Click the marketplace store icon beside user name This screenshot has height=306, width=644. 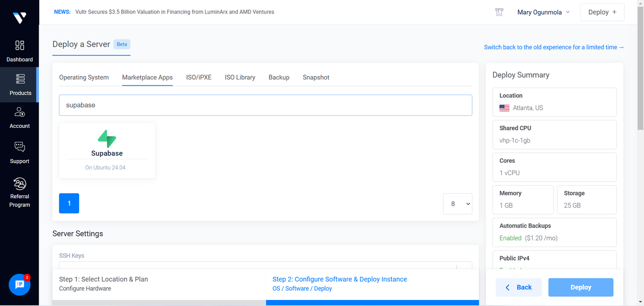pos(499,12)
